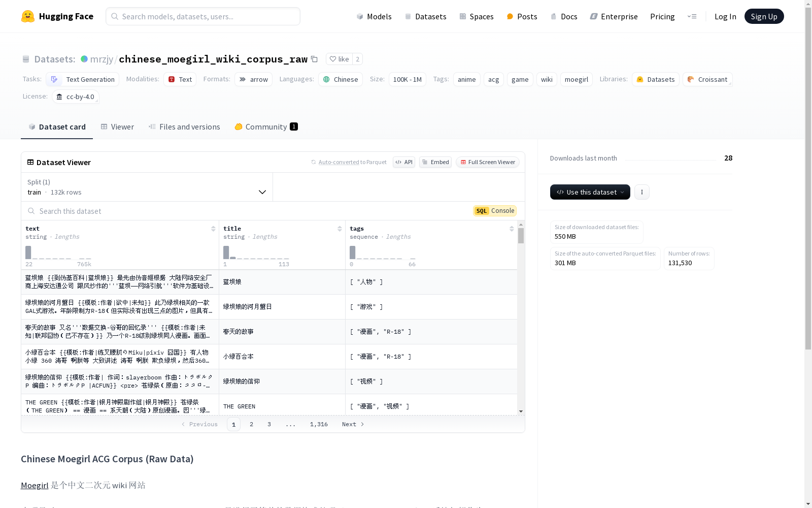
Task: Copy dataset name with the copy icon
Action: [x=314, y=59]
